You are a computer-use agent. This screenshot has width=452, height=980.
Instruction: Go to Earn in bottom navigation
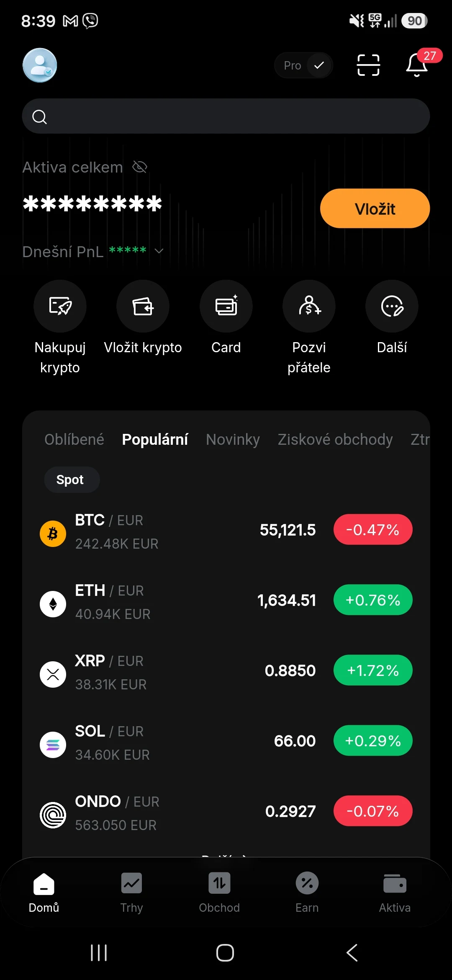[x=307, y=893]
